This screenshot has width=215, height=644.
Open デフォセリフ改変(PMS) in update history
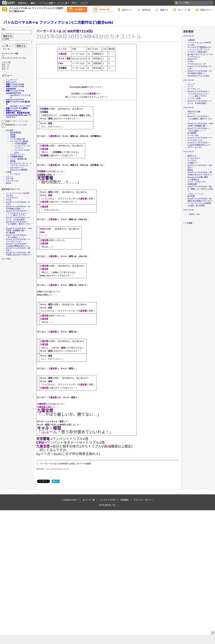click(197, 52)
